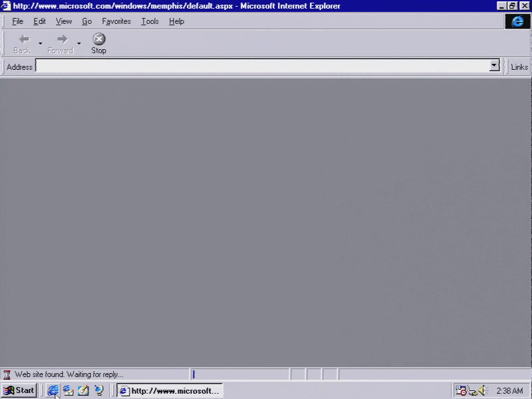This screenshot has width=532, height=399.
Task: Launch Internet Explorer from Quick Launch
Action: (x=53, y=390)
